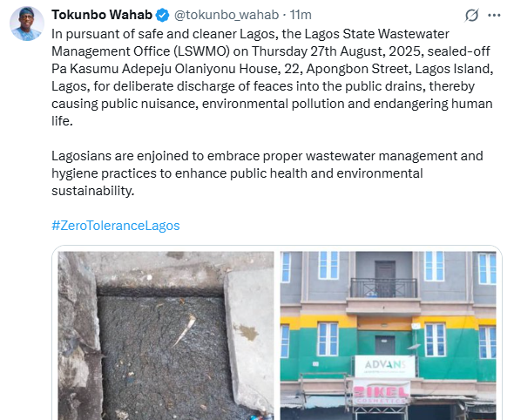Open the @tokunbo_wahab handle link
The image size is (514, 420).
227,15
